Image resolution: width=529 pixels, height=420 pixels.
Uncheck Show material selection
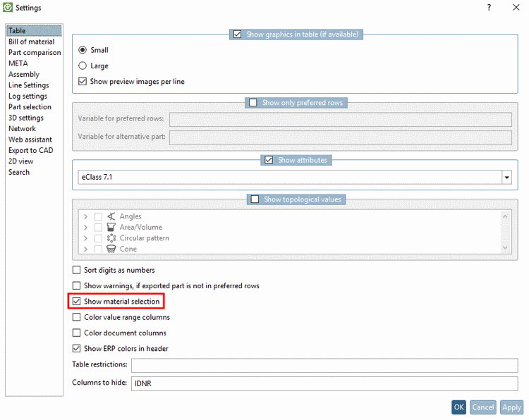tap(77, 302)
